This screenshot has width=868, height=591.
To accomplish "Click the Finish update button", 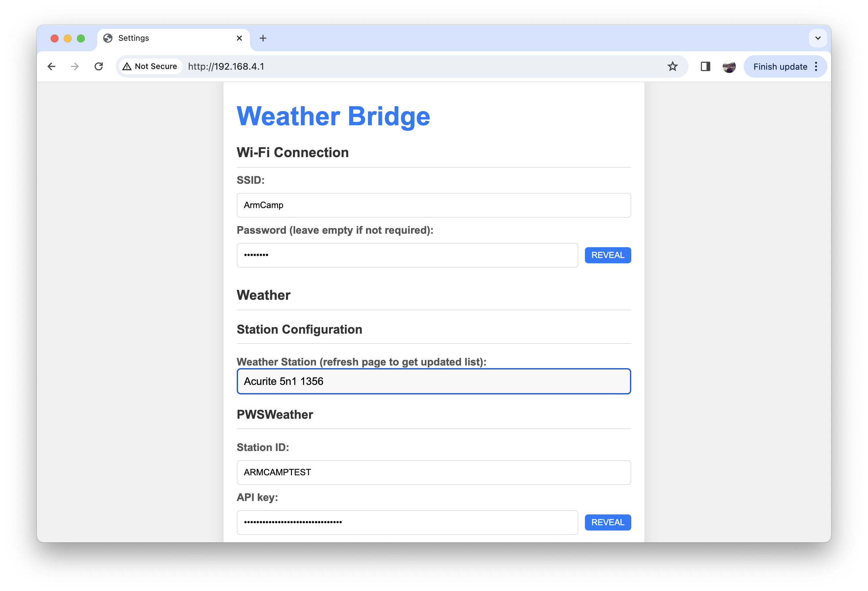I will point(780,66).
